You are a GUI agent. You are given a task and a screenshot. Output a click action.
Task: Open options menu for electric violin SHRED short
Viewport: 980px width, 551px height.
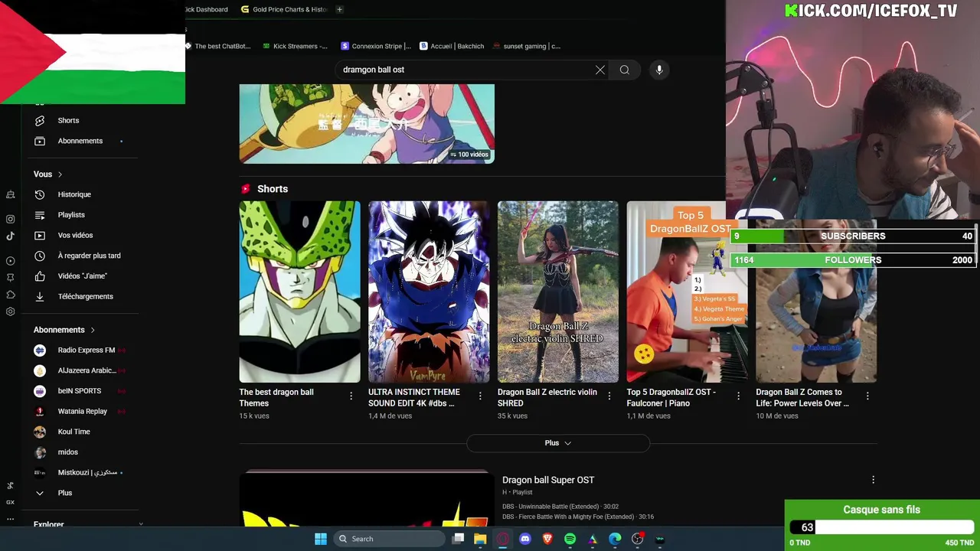coord(609,396)
